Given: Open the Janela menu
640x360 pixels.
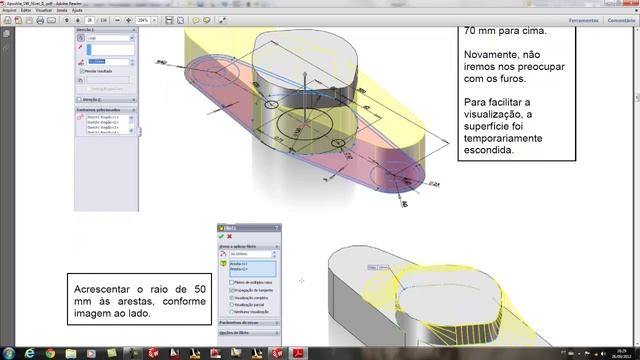Looking at the screenshot, I should (x=62, y=10).
